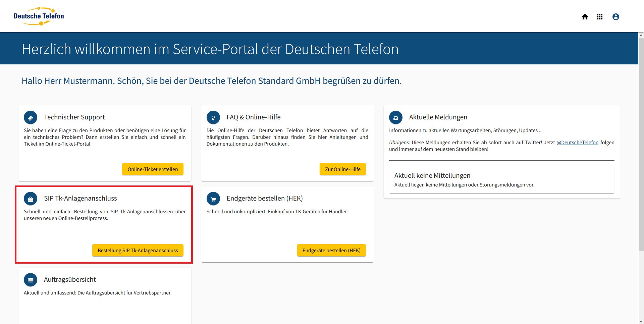644x324 pixels.
Task: Click the Endgeräte bestellen (HEK) heading
Action: 265,198
